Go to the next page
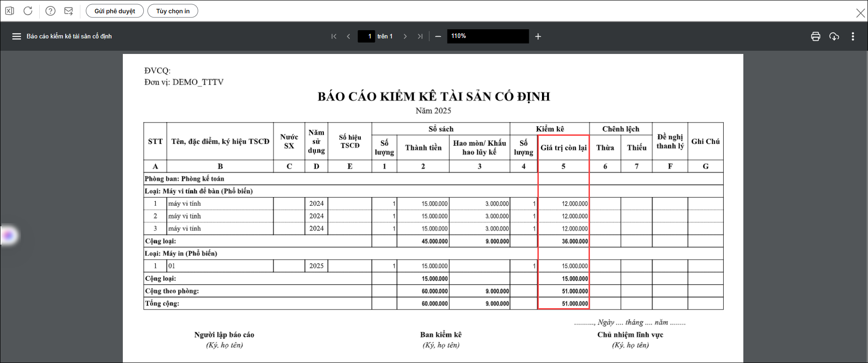Viewport: 868px width, 363px height. [405, 36]
